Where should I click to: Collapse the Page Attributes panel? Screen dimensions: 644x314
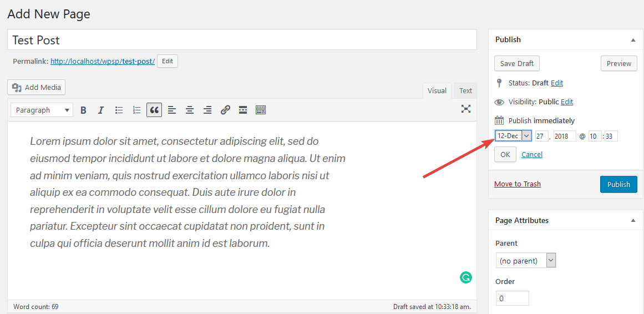pos(633,221)
